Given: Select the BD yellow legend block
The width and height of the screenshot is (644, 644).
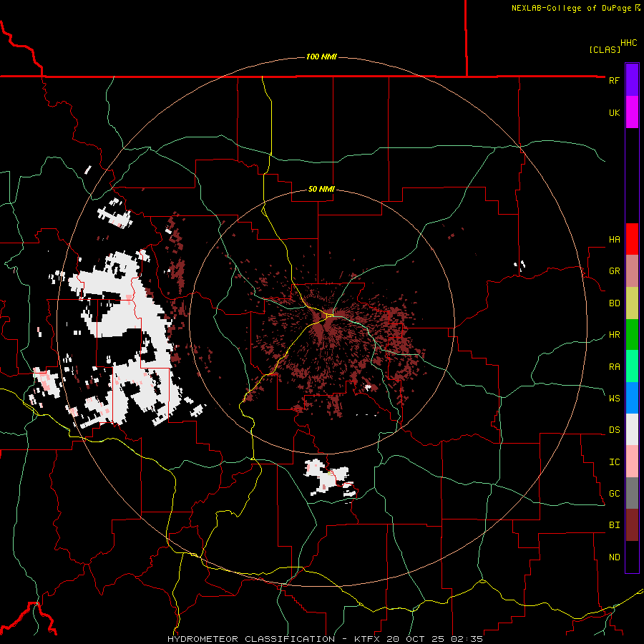Looking at the screenshot, I should pos(632,303).
